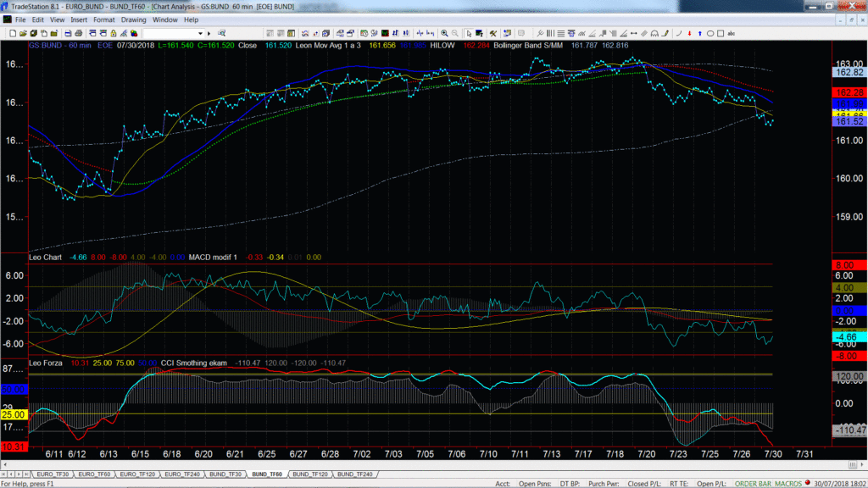Select the arc curve drawing tool

click(679, 33)
